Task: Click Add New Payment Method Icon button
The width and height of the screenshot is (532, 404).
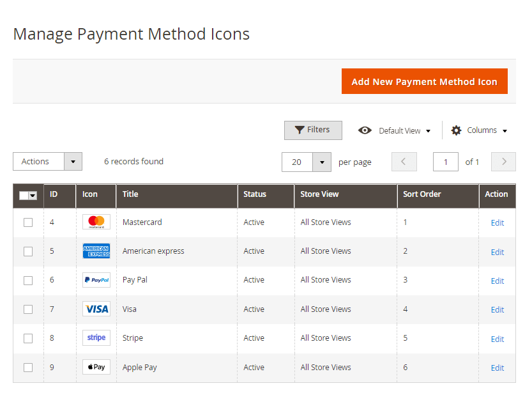Action: pos(424,82)
